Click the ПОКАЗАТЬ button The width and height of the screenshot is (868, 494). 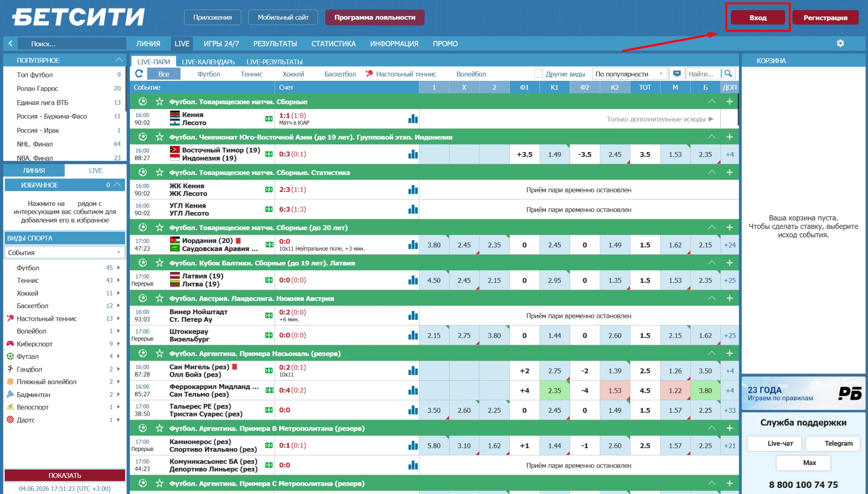pos(65,475)
